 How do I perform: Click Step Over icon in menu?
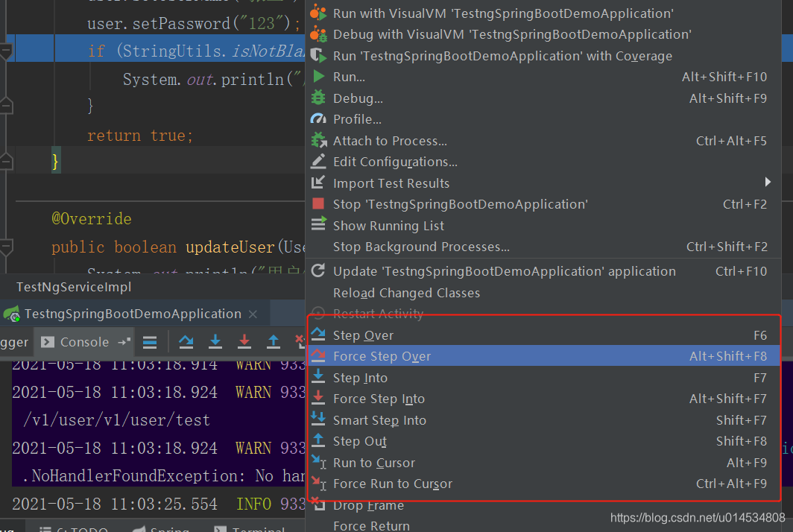point(319,334)
